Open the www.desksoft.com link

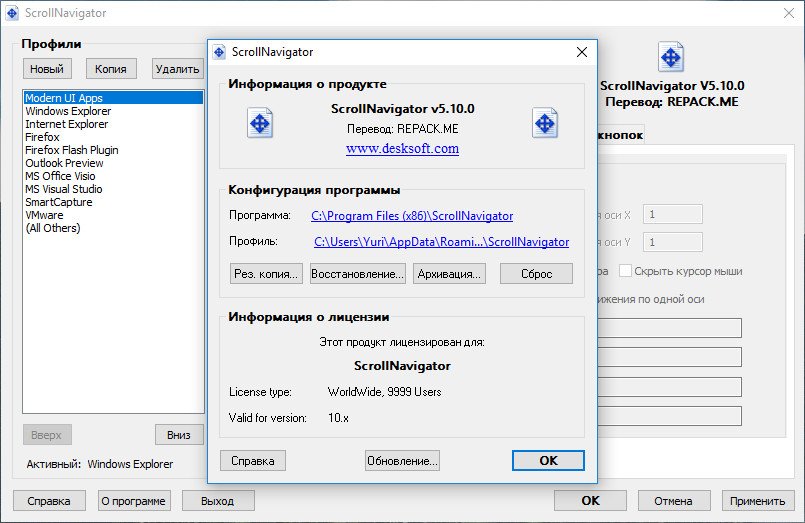pos(402,148)
